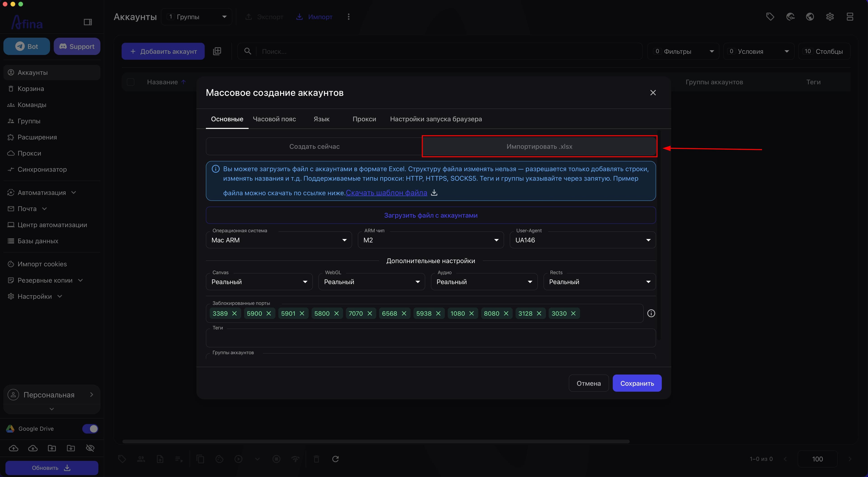Screen dimensions: 868x477
Task: Open Расширения in the sidebar
Action: tap(52, 137)
